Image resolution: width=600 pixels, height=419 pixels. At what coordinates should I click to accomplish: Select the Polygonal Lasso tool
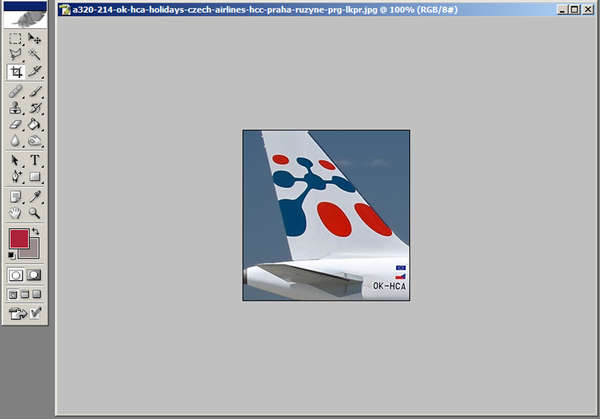[15, 55]
